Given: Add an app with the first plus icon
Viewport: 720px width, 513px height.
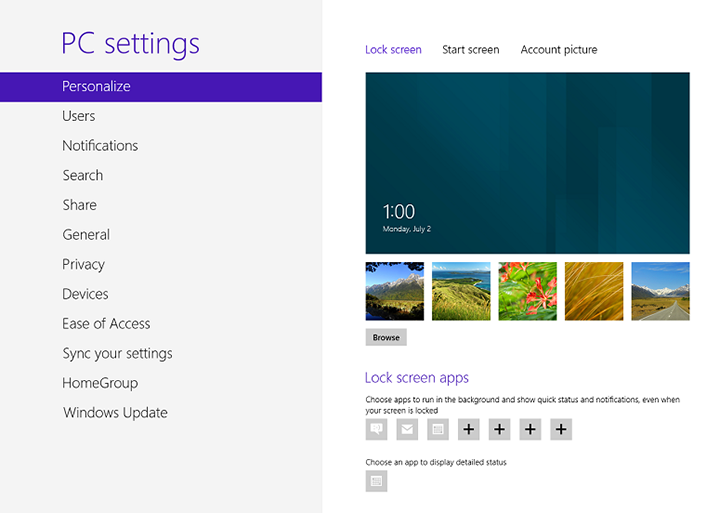Looking at the screenshot, I should click(x=468, y=429).
